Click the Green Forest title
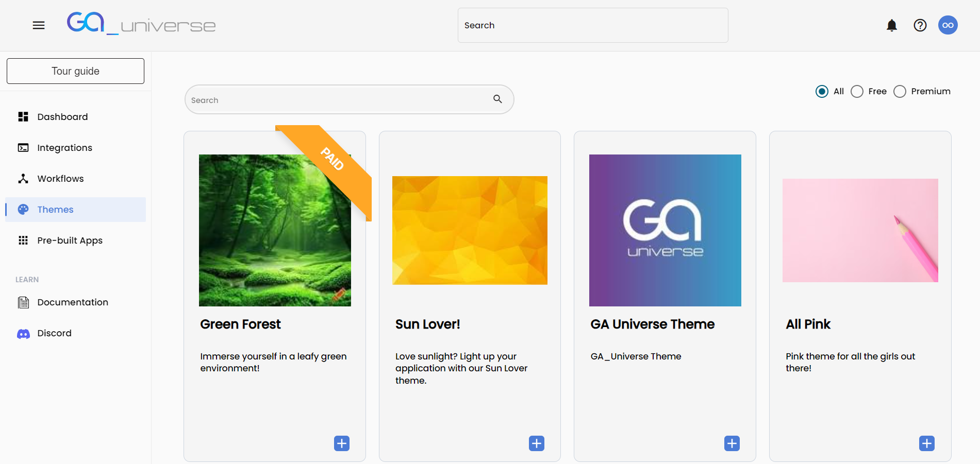This screenshot has height=464, width=980. coord(241,324)
